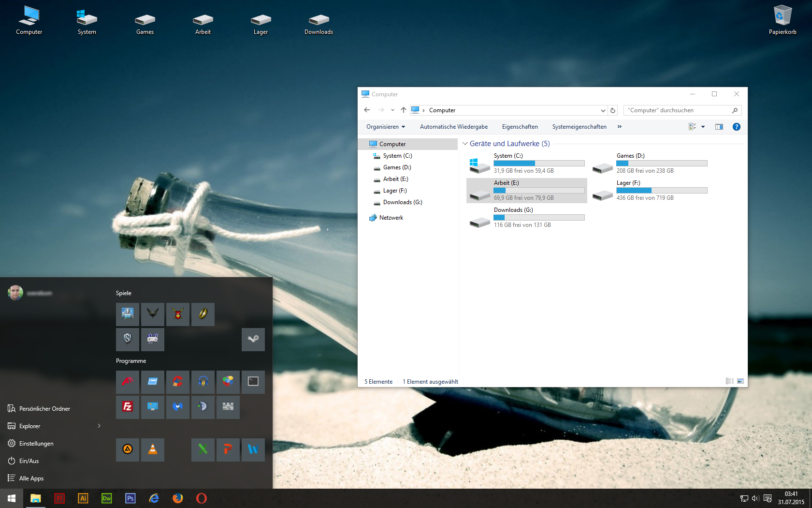Open the CCleaner tile
Image resolution: width=812 pixels, height=508 pixels.
(x=178, y=382)
